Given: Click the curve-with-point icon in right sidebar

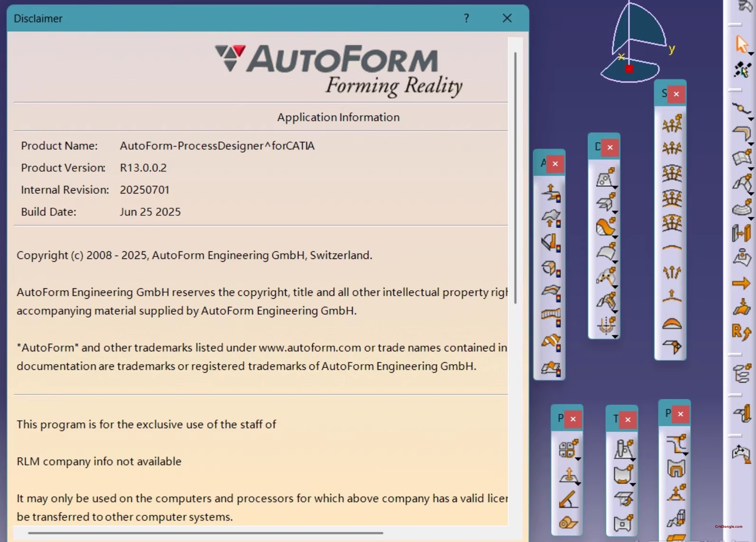Looking at the screenshot, I should point(741,109).
